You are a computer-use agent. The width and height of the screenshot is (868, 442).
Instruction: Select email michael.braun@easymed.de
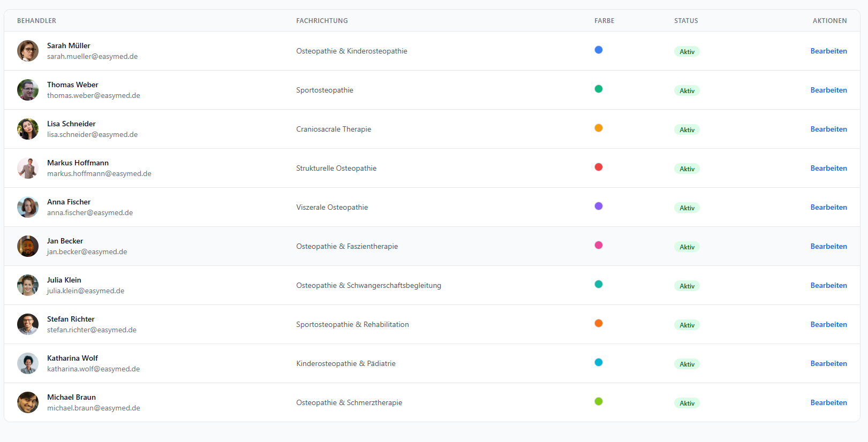[x=94, y=408]
